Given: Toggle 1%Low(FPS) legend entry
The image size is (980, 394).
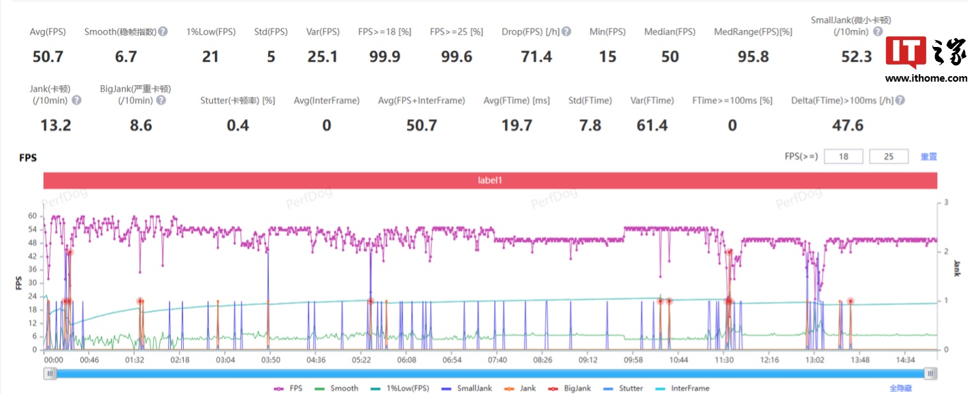Looking at the screenshot, I should (399, 388).
